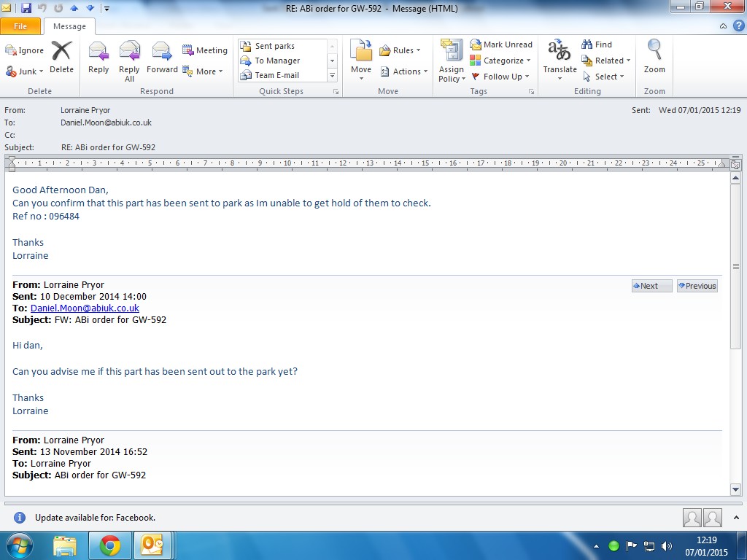Click the Undo arrow in Quick Access Toolbar
747x560 pixels.
42,8
